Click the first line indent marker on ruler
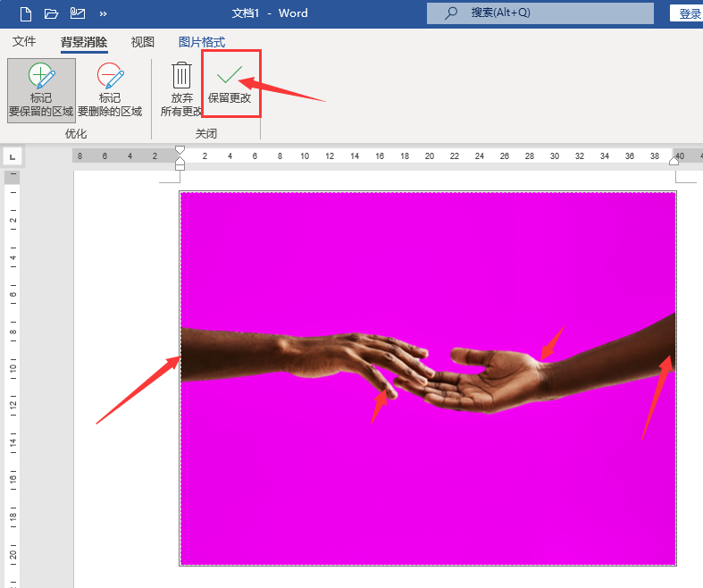 coord(180,150)
